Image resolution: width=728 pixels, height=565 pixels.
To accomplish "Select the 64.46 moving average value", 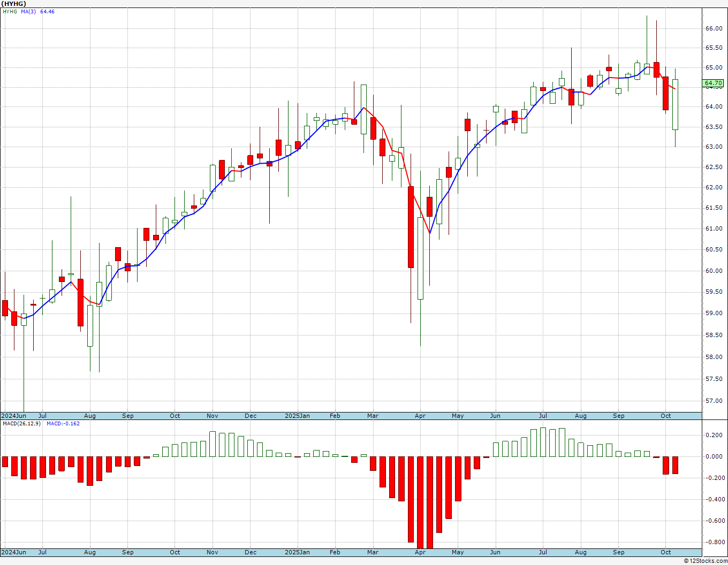I will pos(48,12).
